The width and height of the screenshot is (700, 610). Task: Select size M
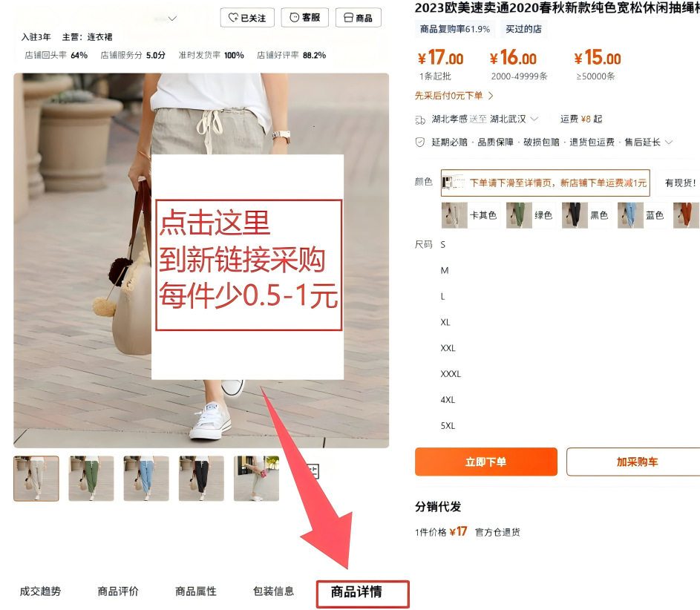445,270
